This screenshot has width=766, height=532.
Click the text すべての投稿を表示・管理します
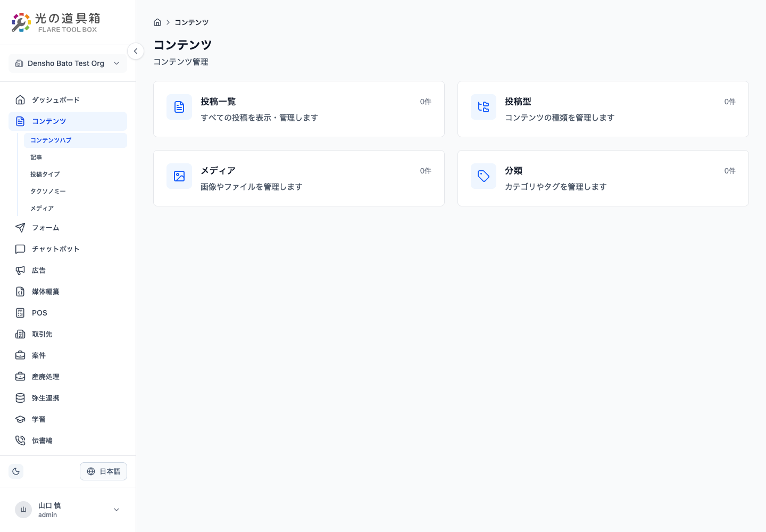pos(259,118)
